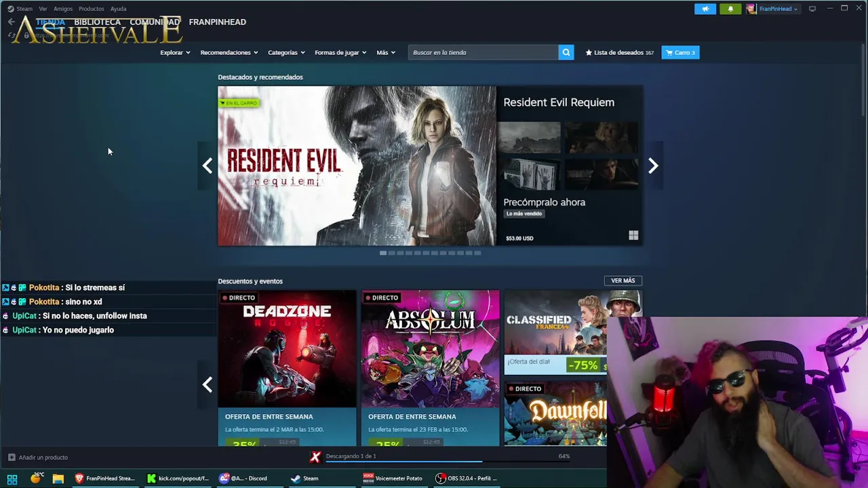Click the $53.00 USD price
This screenshot has height=488, width=868.
click(x=519, y=239)
